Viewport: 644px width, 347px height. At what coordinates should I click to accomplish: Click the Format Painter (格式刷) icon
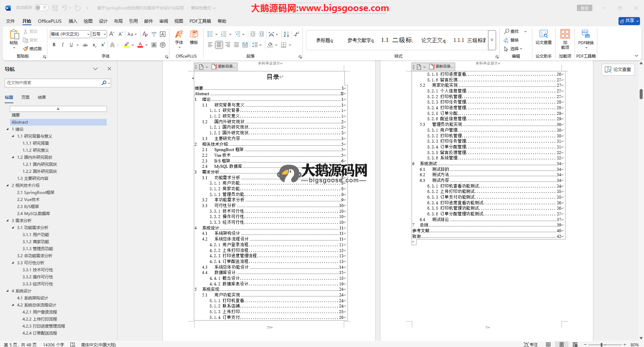(x=32, y=49)
